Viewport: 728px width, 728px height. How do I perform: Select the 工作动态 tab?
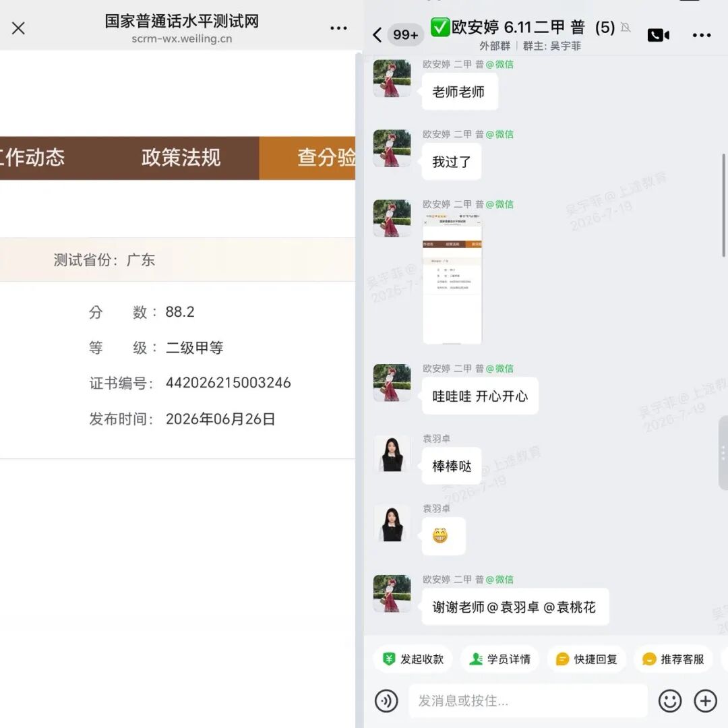pos(32,158)
